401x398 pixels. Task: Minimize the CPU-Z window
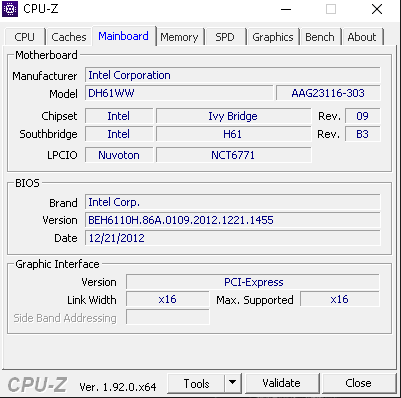(x=286, y=9)
